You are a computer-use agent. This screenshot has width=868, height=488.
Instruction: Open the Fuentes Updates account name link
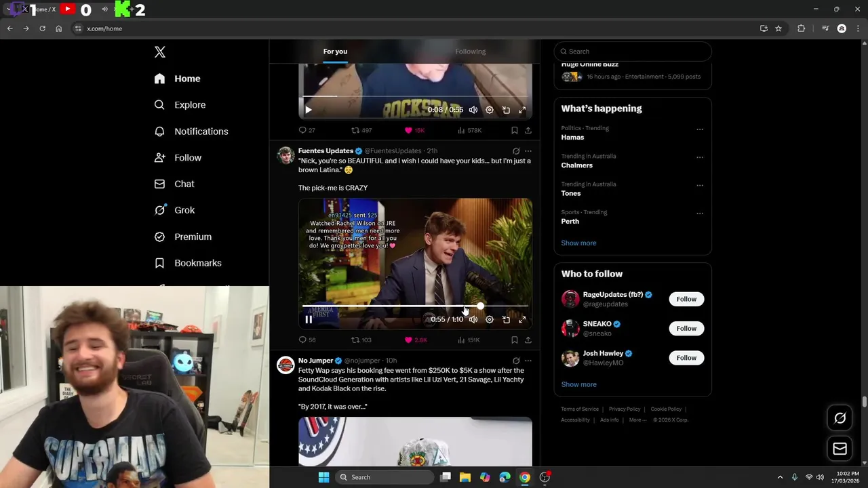(325, 151)
